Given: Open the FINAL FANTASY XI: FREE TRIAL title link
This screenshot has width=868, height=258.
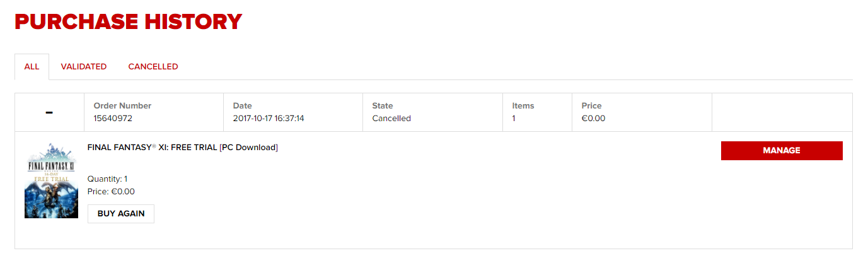Looking at the screenshot, I should pyautogui.click(x=182, y=148).
